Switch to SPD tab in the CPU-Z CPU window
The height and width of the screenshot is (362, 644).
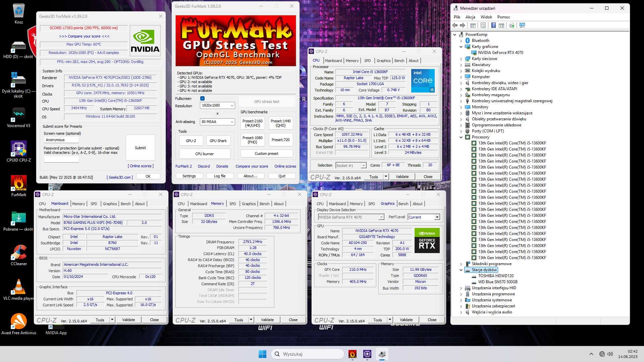click(x=367, y=61)
